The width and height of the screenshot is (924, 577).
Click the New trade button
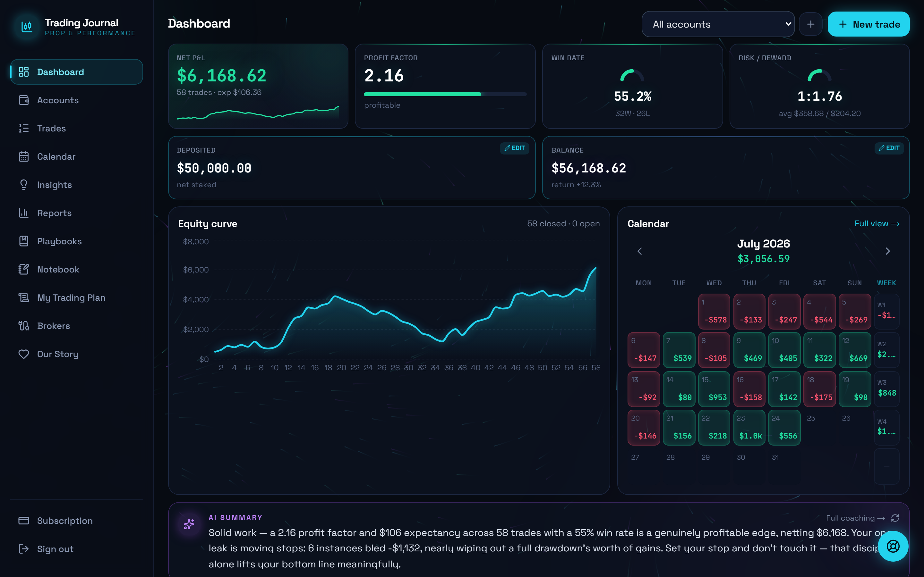[868, 24]
